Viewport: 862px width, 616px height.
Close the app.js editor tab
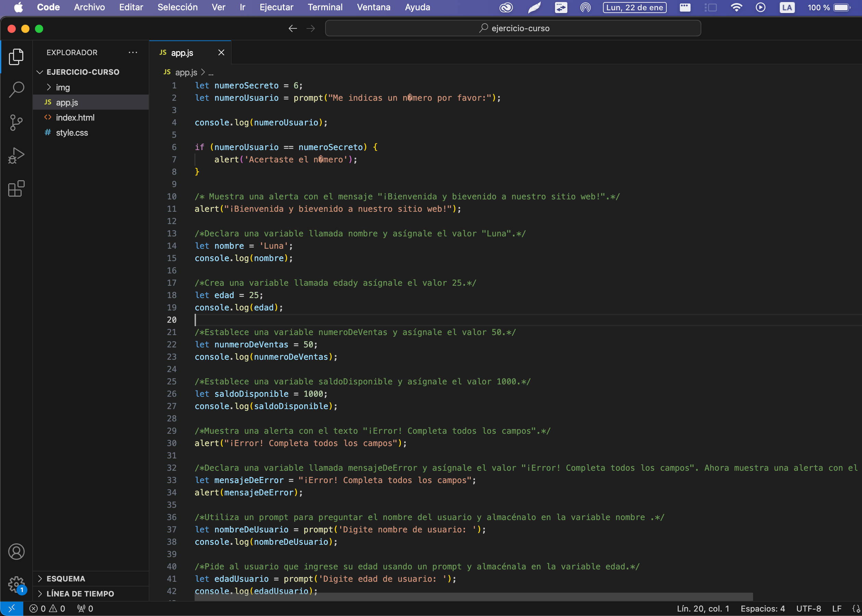pyautogui.click(x=221, y=53)
